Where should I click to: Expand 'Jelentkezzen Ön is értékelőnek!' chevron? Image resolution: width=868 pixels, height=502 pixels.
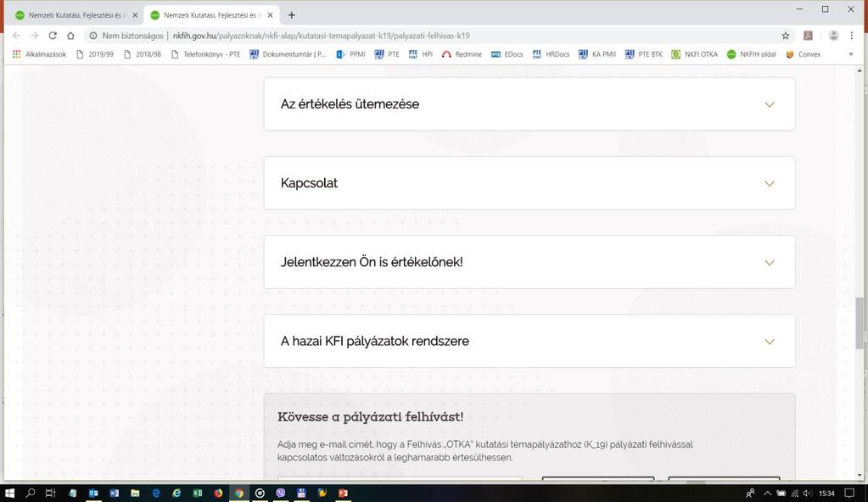769,263
